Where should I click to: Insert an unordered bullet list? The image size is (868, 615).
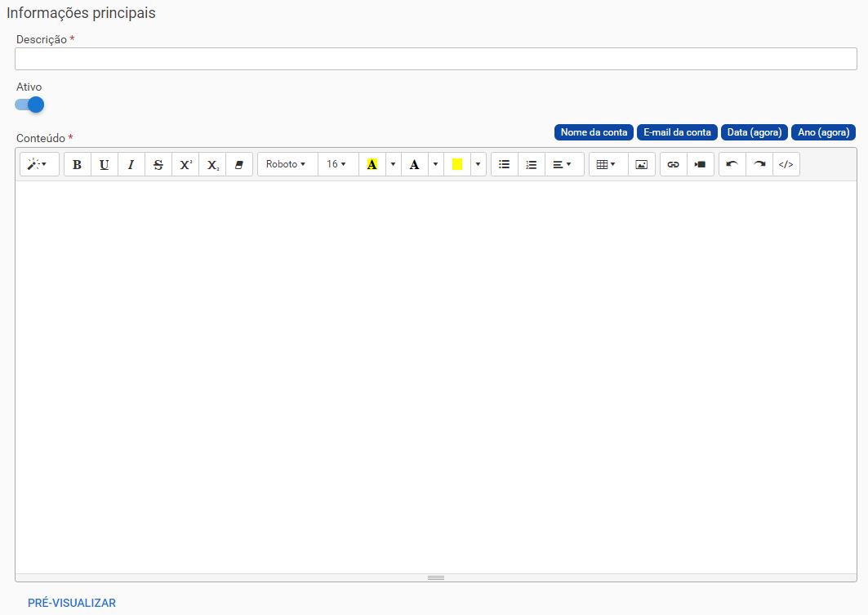pos(505,164)
